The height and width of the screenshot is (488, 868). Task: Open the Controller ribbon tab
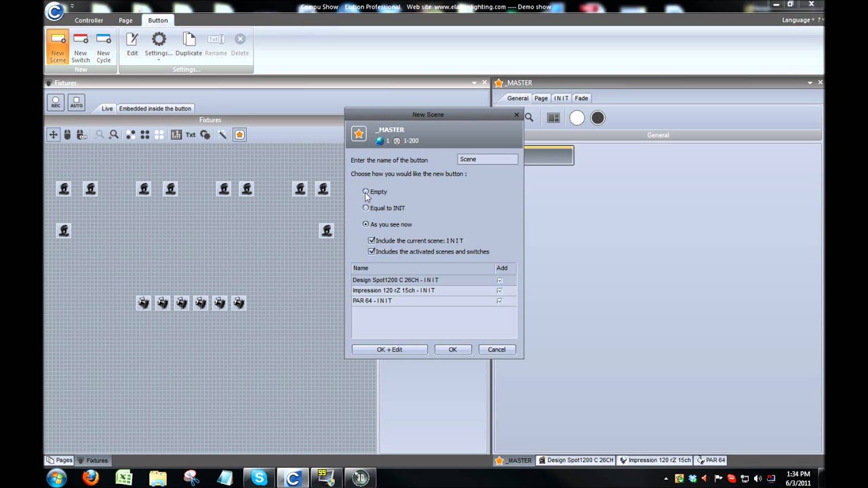pyautogui.click(x=89, y=20)
